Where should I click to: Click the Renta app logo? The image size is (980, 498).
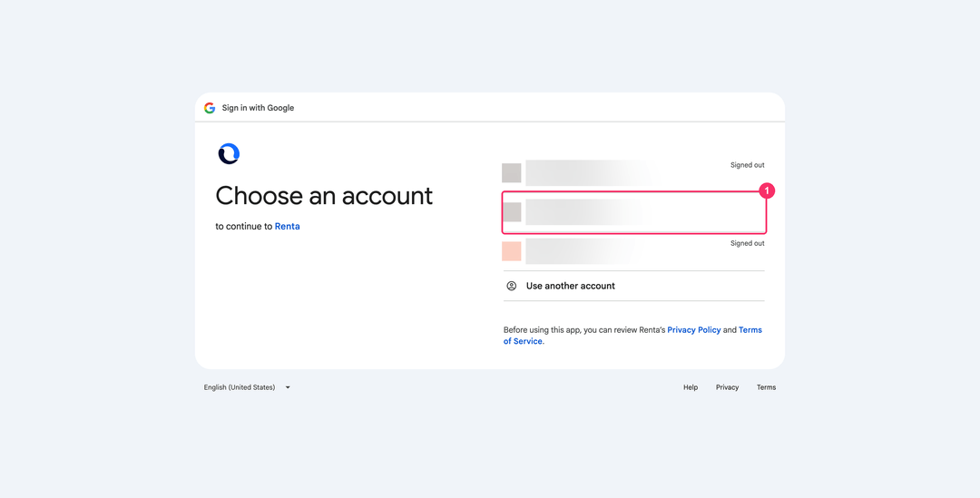(229, 153)
